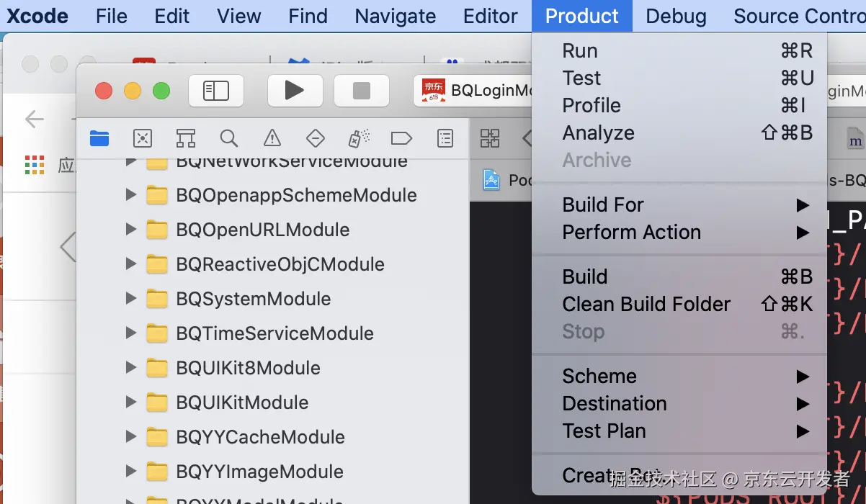Open the Test navigator diamond icon
The width and height of the screenshot is (866, 504).
click(316, 138)
